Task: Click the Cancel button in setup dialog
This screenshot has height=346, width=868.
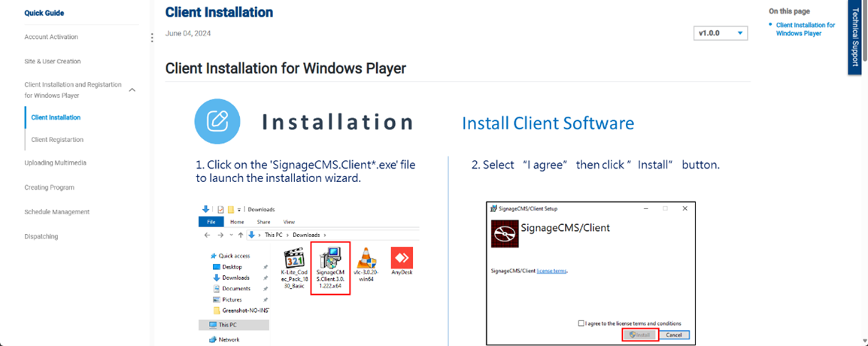Action: pyautogui.click(x=673, y=335)
